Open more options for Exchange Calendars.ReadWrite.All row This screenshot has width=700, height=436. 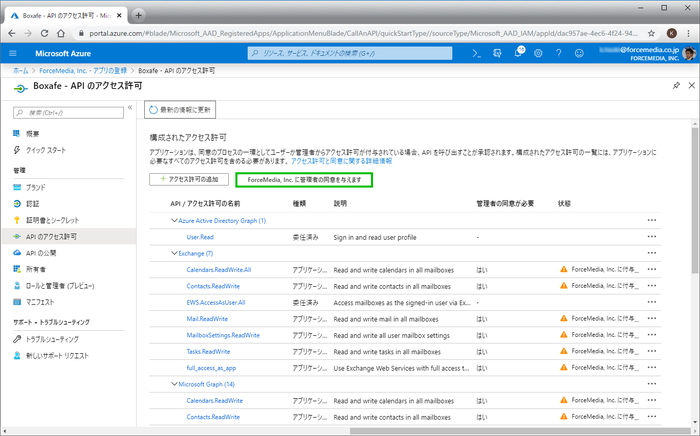point(651,270)
